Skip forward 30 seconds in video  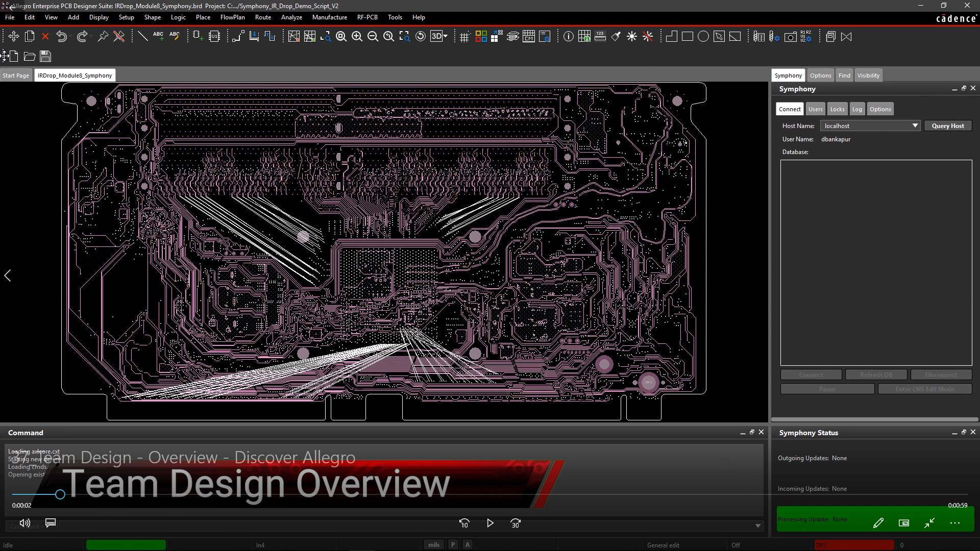(x=516, y=523)
